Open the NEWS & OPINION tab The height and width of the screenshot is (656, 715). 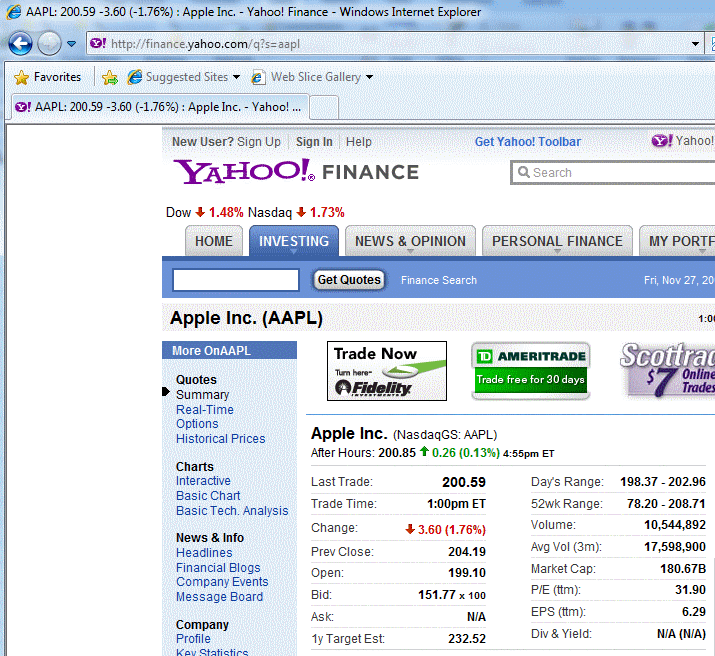click(410, 241)
